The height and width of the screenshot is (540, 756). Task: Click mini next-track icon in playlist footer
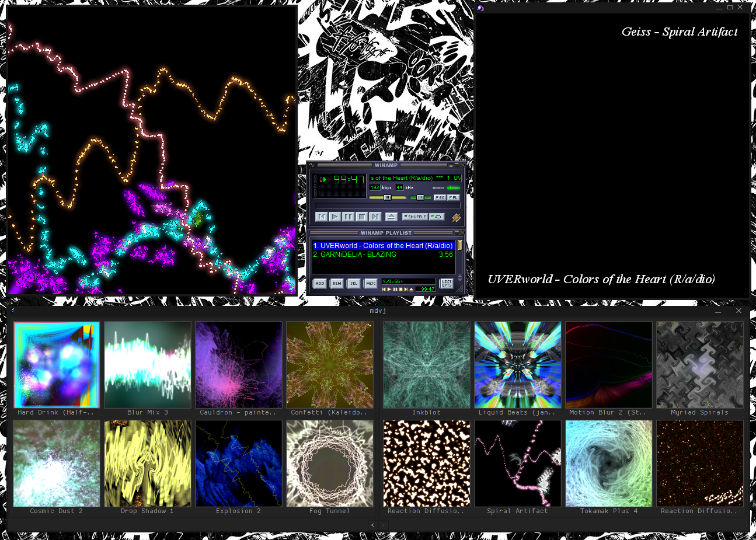click(x=406, y=289)
